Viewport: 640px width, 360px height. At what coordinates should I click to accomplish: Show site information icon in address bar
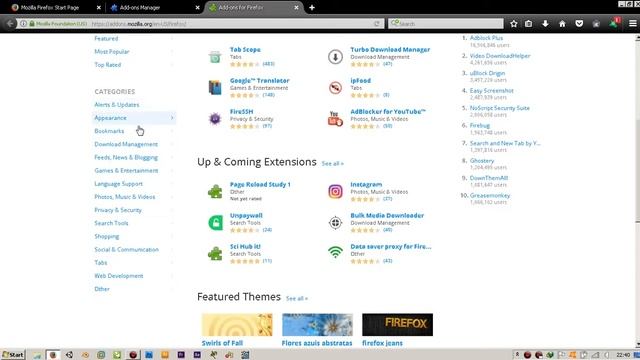[x=24, y=24]
